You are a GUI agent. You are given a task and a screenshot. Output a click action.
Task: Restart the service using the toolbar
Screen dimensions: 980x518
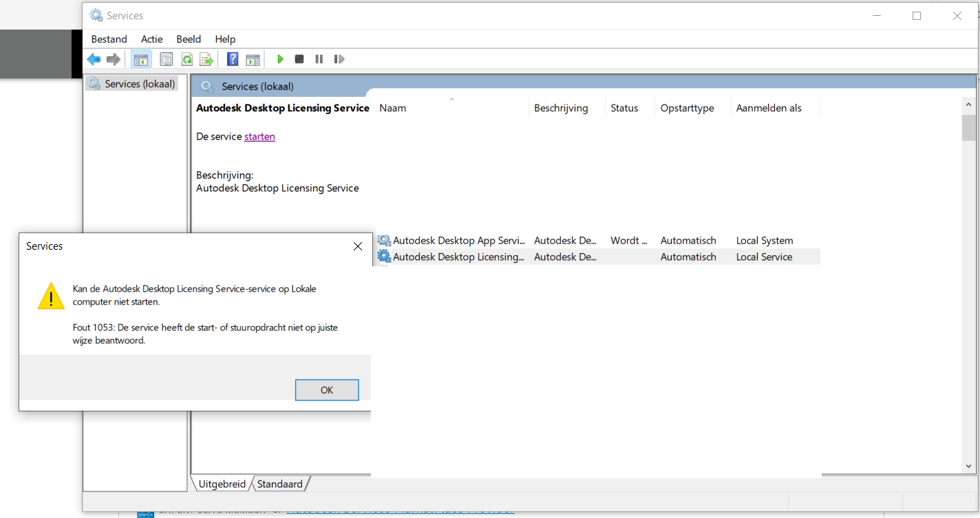(339, 59)
